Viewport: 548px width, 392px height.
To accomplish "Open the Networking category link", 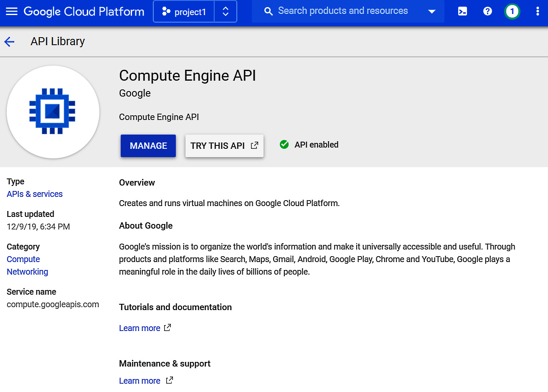I will pyautogui.click(x=28, y=272).
